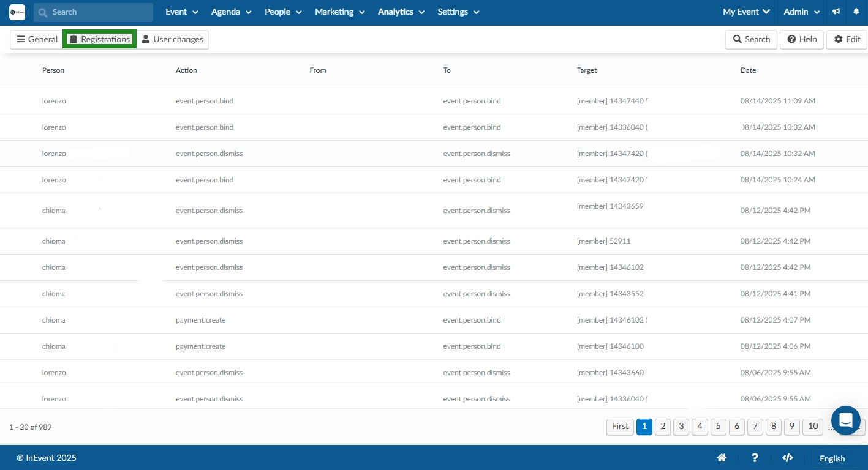This screenshot has height=470, width=868.
Task: Open the My Event dropdown
Action: [x=746, y=12]
